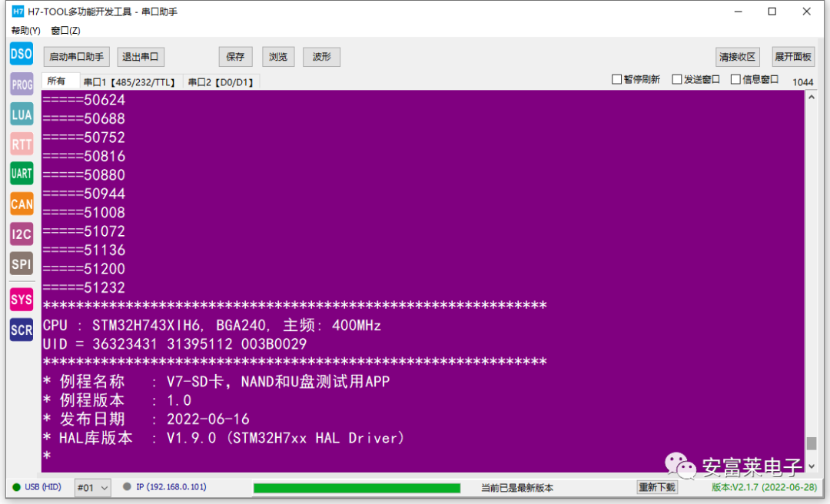
Task: Click the 发布日期 2022-06-16 line
Action: [x=146, y=419]
